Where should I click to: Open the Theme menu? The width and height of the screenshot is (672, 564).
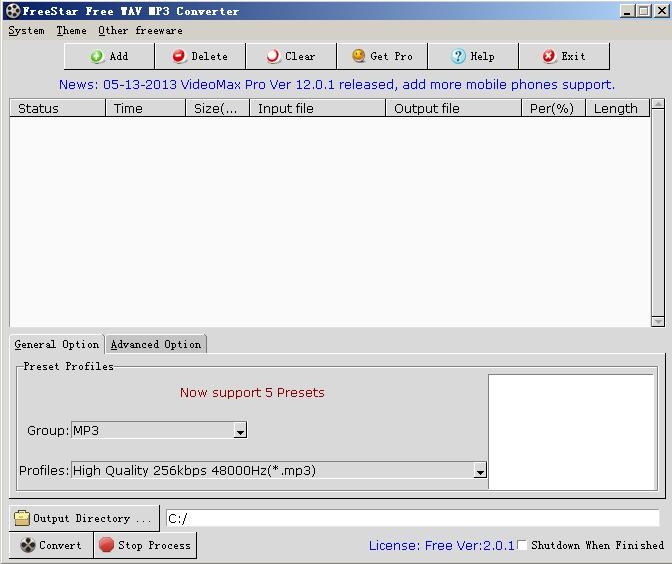pyautogui.click(x=72, y=30)
